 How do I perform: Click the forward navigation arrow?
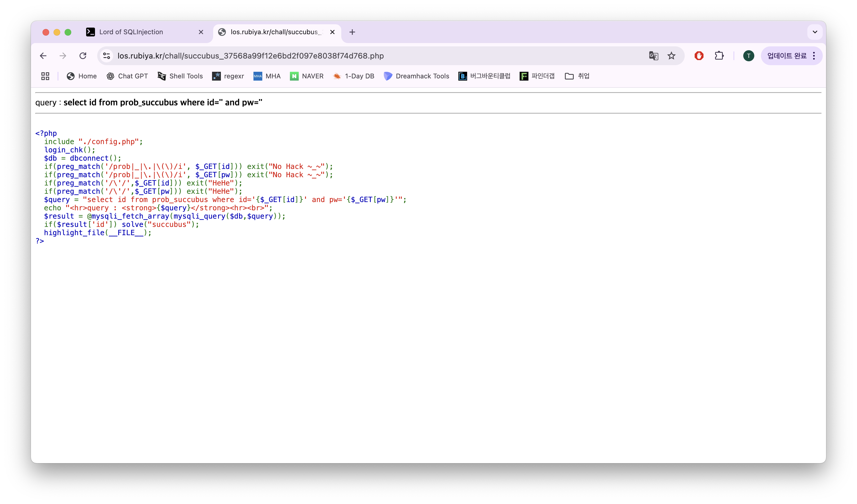(63, 56)
